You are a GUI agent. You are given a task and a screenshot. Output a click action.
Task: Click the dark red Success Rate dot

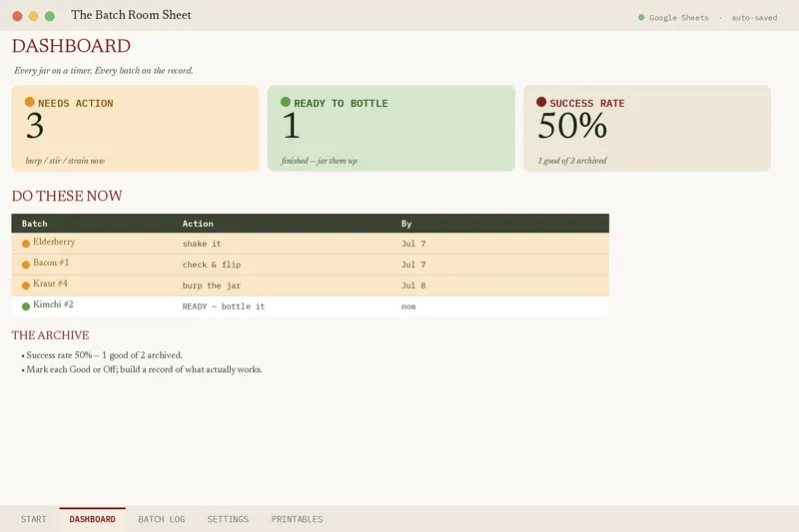(x=541, y=102)
